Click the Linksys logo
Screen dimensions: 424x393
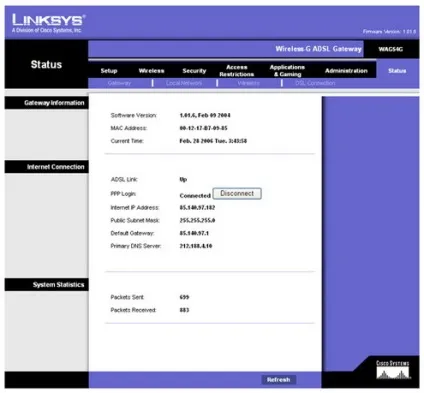(49, 23)
